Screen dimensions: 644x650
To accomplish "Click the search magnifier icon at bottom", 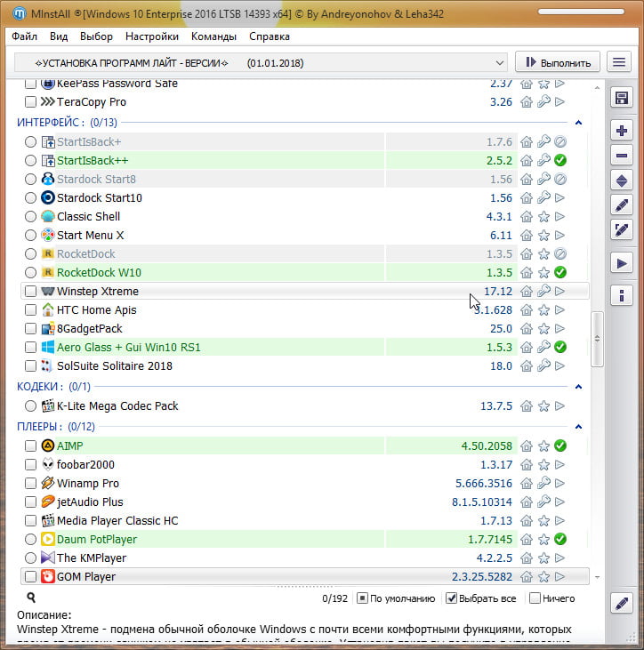I will [31, 598].
